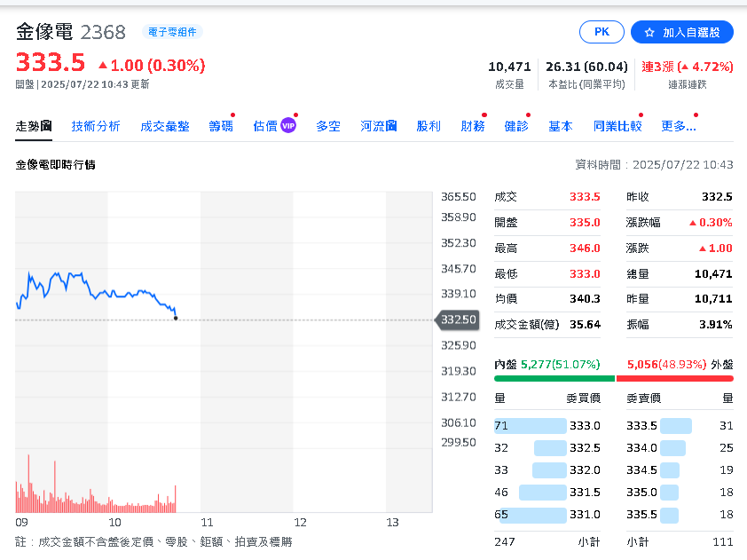The width and height of the screenshot is (747, 560).
Task: Click the 電子零組件 category tag
Action: pos(172,32)
